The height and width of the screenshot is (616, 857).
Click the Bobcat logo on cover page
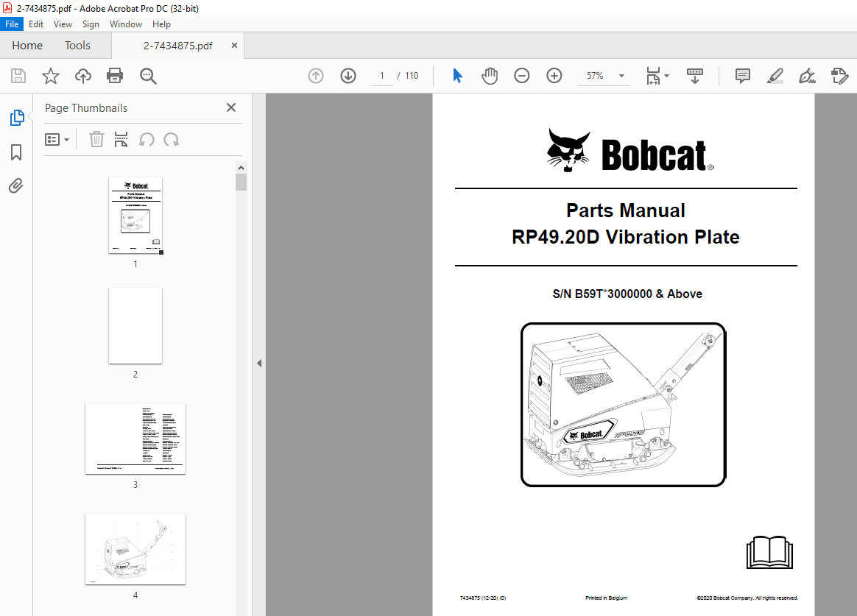[x=629, y=152]
